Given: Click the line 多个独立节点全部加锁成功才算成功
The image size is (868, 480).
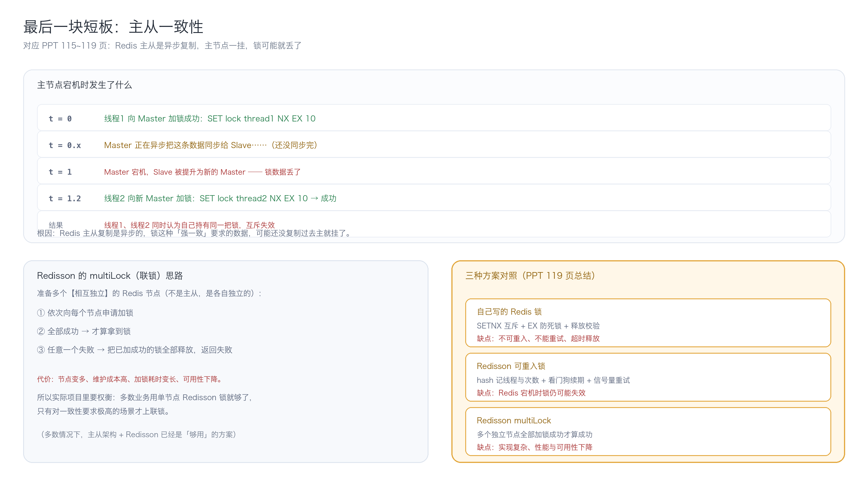Looking at the screenshot, I should point(534,435).
